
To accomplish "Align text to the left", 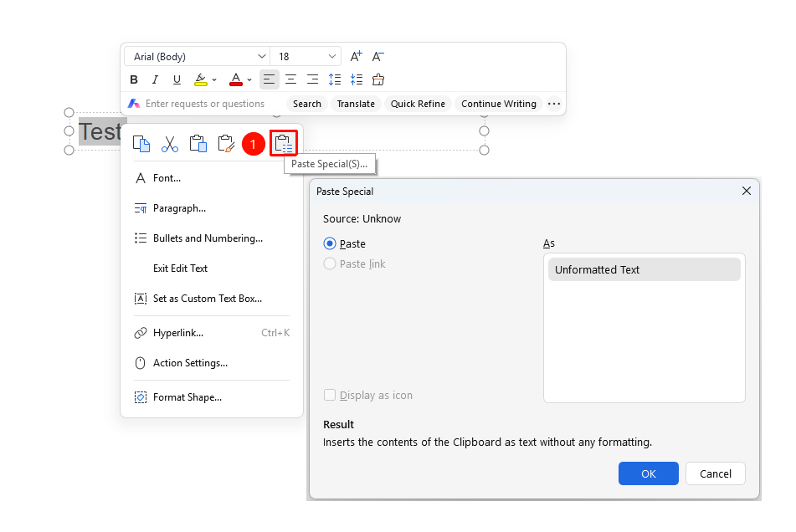I will coord(269,79).
